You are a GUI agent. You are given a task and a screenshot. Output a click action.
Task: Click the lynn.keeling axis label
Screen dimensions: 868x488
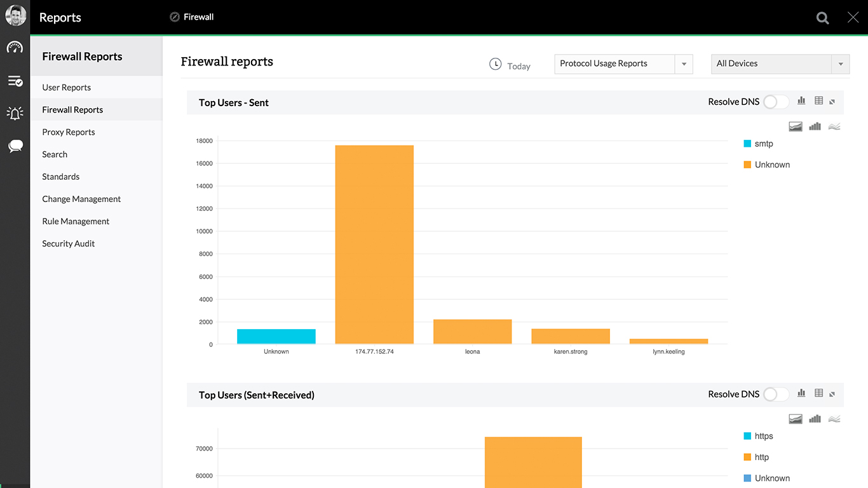[668, 351]
